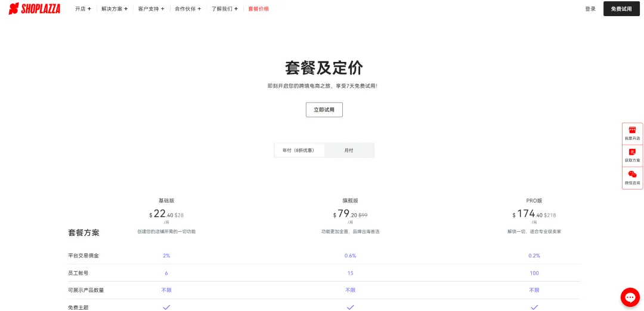Open the red live chat bubble
This screenshot has height=311, width=644.
click(x=630, y=297)
